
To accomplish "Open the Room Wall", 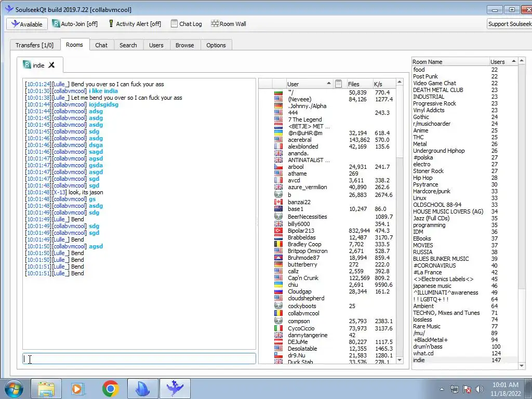I will [229, 24].
